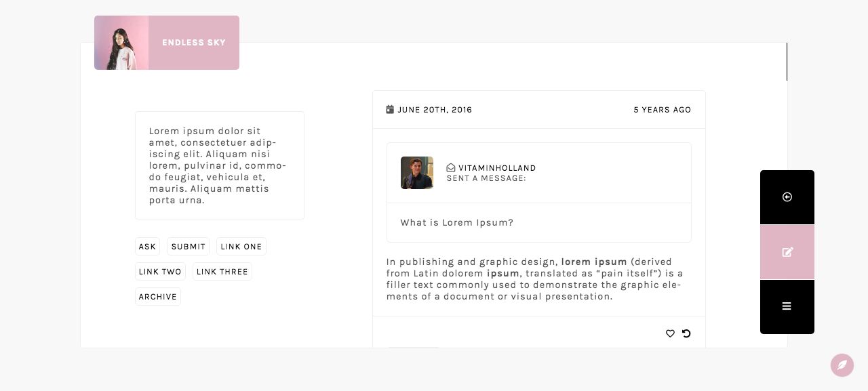
Task: Click the pink edit pencil icon
Action: [x=787, y=252]
